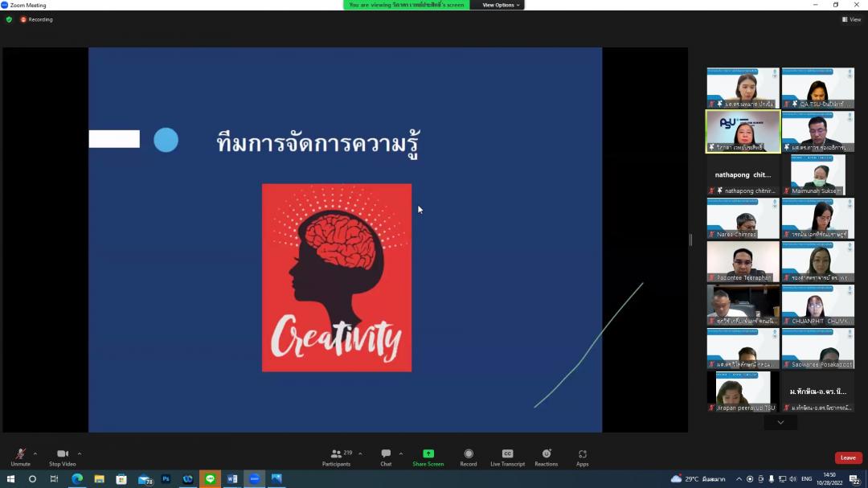Open Microsoft Word from the taskbar

232,479
